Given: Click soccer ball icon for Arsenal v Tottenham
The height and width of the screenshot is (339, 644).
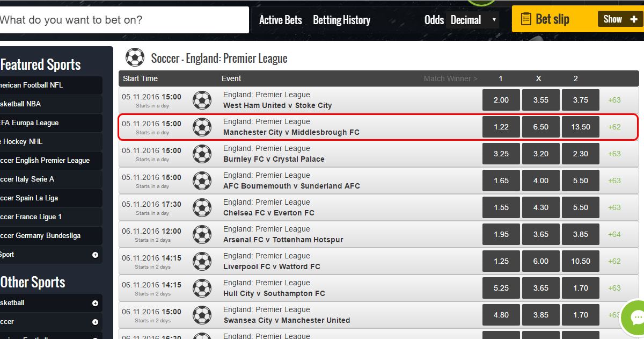Looking at the screenshot, I should click(x=202, y=234).
